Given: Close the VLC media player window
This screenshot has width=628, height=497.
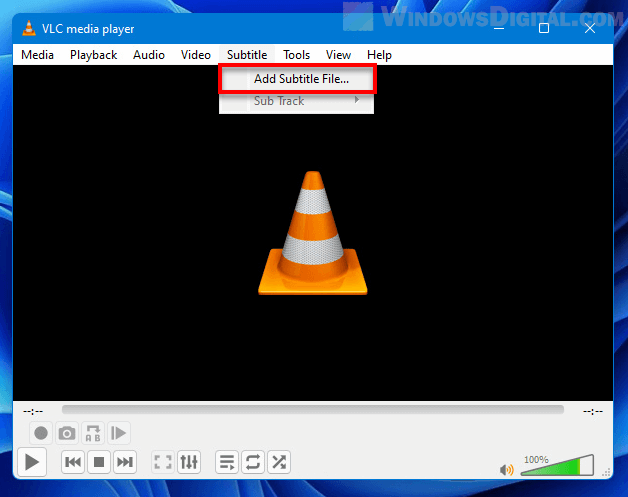Looking at the screenshot, I should (x=590, y=28).
